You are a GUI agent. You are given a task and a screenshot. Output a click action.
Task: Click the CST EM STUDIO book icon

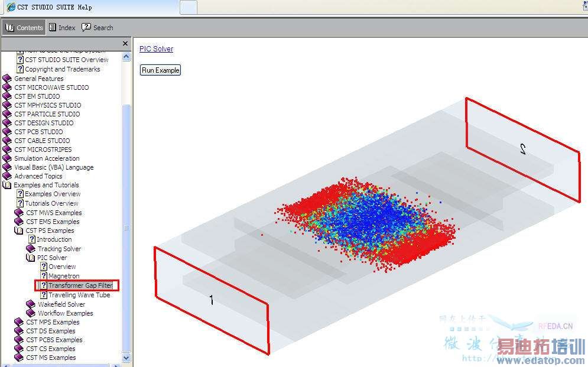click(7, 96)
